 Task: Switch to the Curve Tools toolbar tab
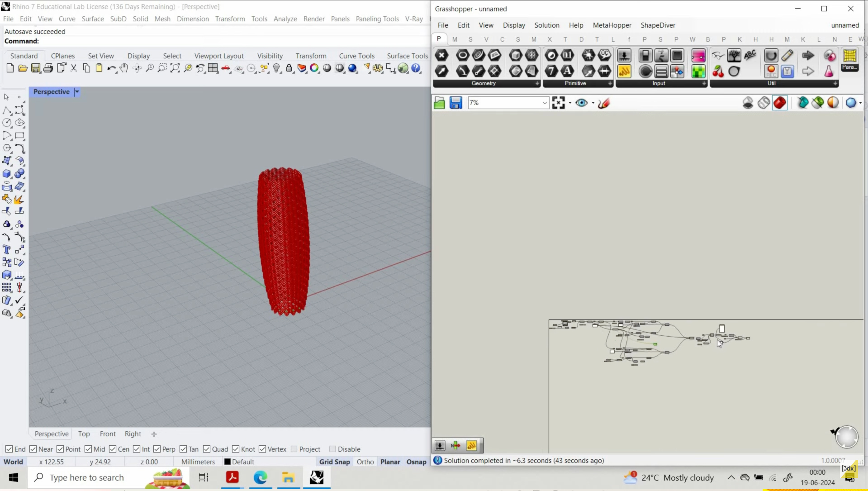coord(356,56)
